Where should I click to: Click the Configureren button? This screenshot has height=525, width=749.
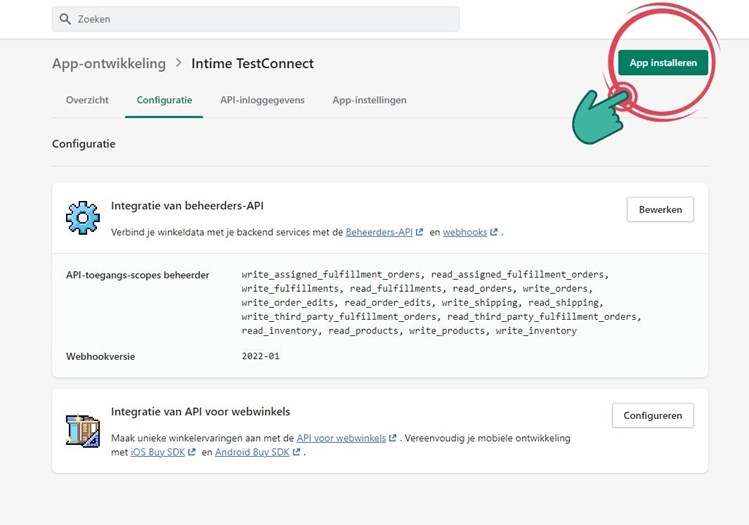(x=652, y=415)
